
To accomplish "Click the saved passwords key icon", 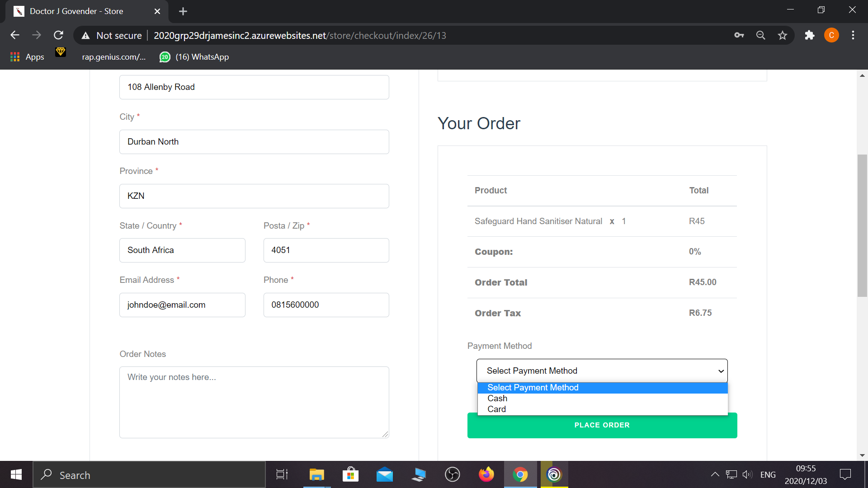I will [x=739, y=35].
